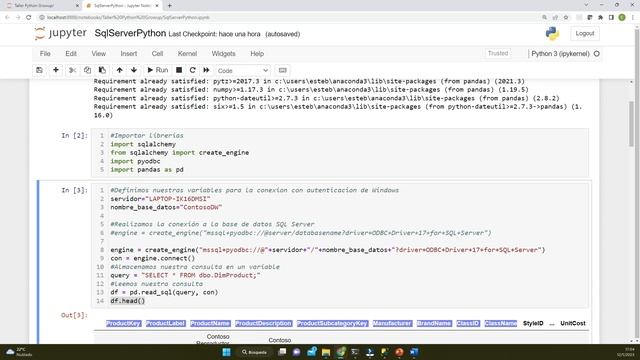Click the ProductName column header

point(210,323)
